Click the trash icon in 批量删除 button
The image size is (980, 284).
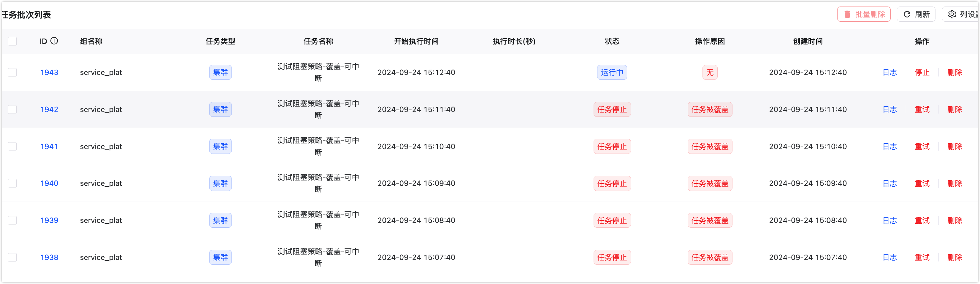tap(847, 15)
